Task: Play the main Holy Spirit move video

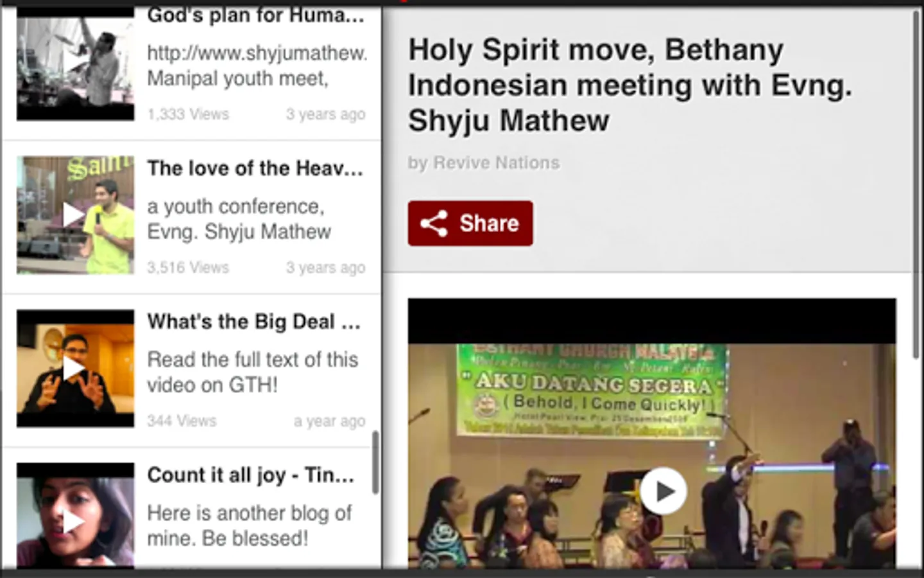Action: pos(663,491)
